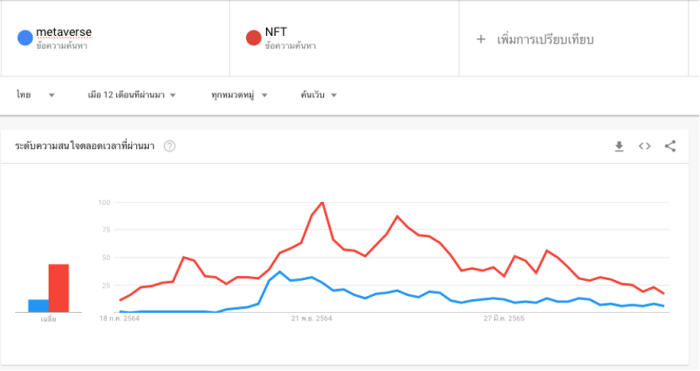
Task: Click the plus icon to add comparison
Action: click(x=481, y=39)
